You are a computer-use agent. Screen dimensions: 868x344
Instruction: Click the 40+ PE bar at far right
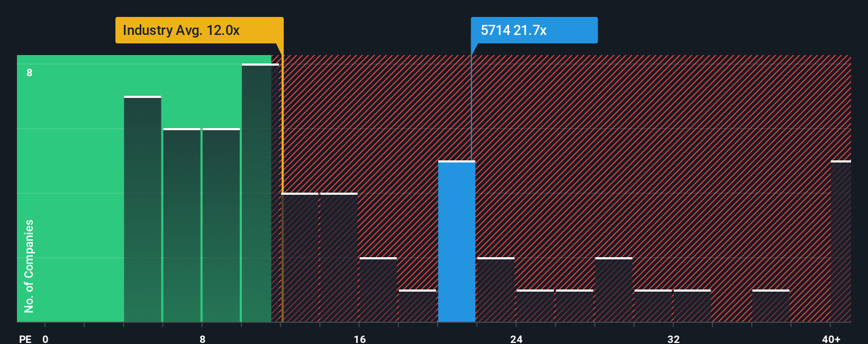click(x=841, y=241)
